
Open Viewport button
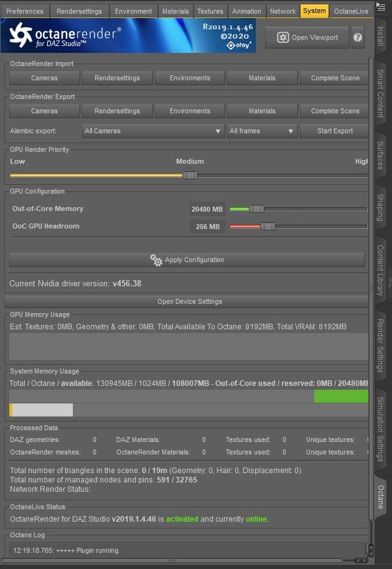(x=307, y=37)
